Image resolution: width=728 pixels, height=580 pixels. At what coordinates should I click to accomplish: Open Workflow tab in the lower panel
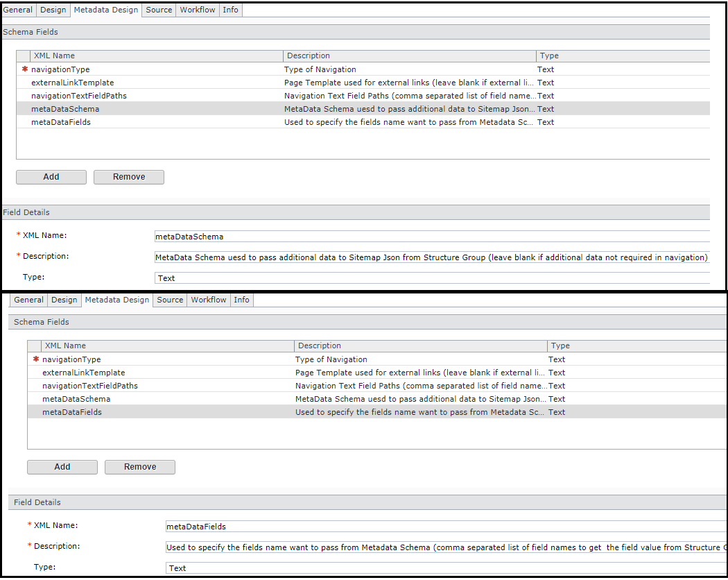pos(209,300)
